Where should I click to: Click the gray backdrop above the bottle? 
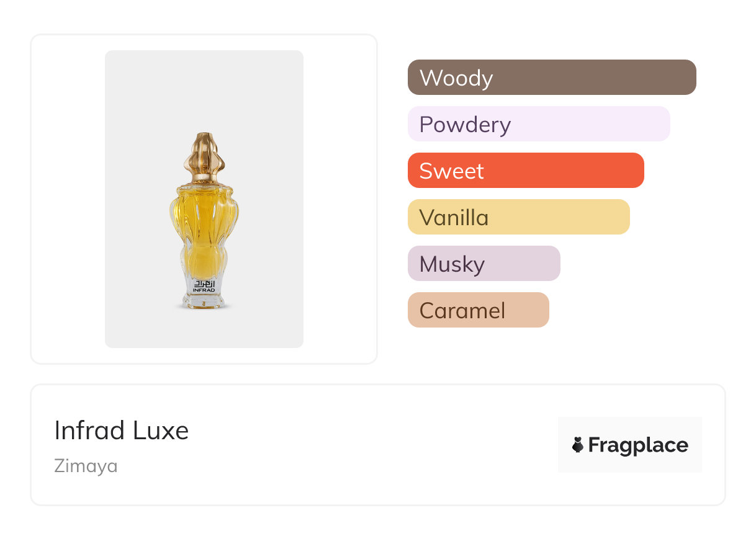click(204, 87)
